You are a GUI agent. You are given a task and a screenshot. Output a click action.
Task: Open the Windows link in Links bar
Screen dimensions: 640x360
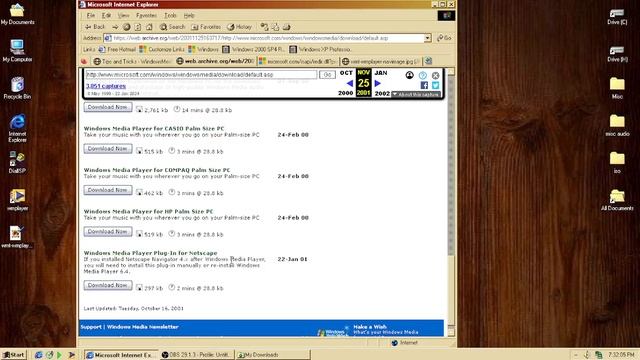point(204,49)
